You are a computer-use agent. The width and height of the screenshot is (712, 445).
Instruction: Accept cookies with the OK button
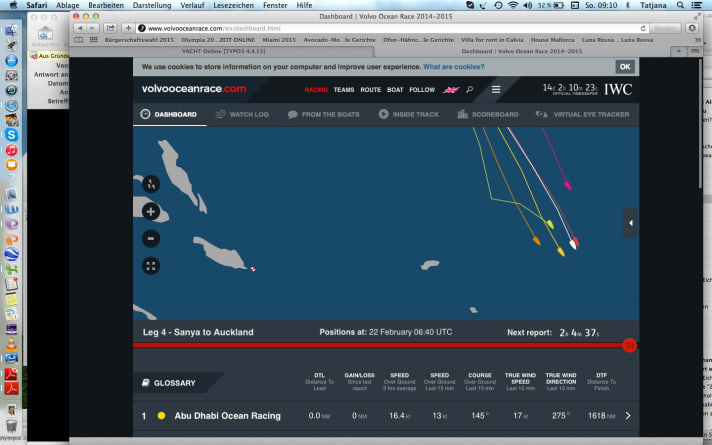click(625, 67)
